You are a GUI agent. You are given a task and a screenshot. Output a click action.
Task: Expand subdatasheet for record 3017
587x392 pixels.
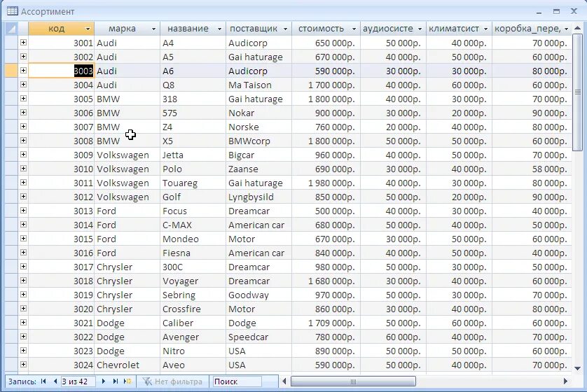(23, 266)
